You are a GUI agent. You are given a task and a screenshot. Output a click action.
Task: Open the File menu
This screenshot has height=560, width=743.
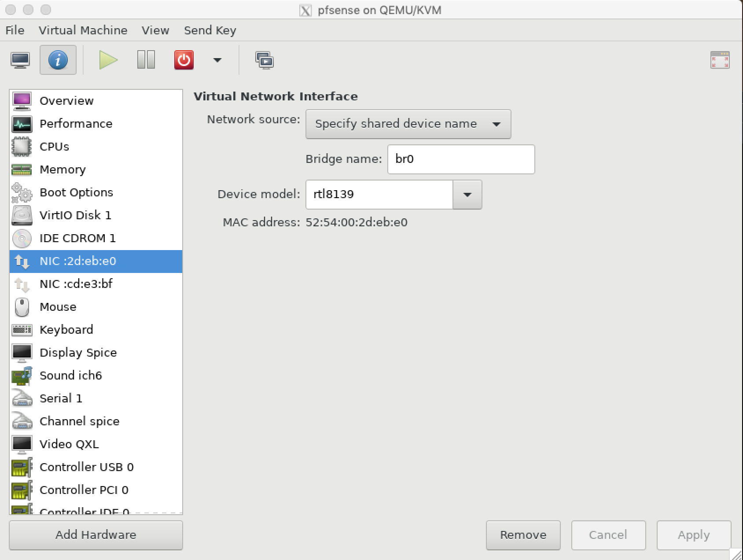(x=15, y=30)
